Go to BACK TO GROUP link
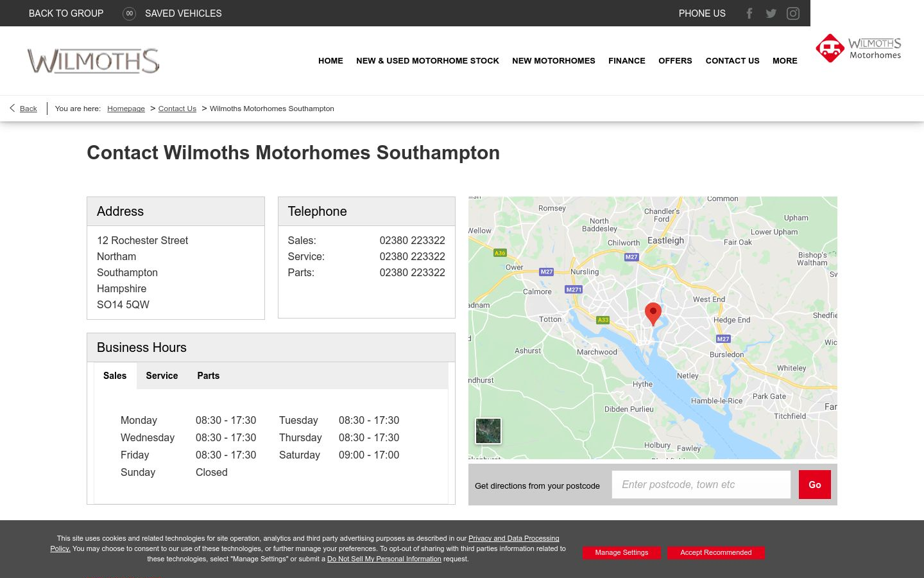Viewport: 924px width, 578px height. (66, 13)
